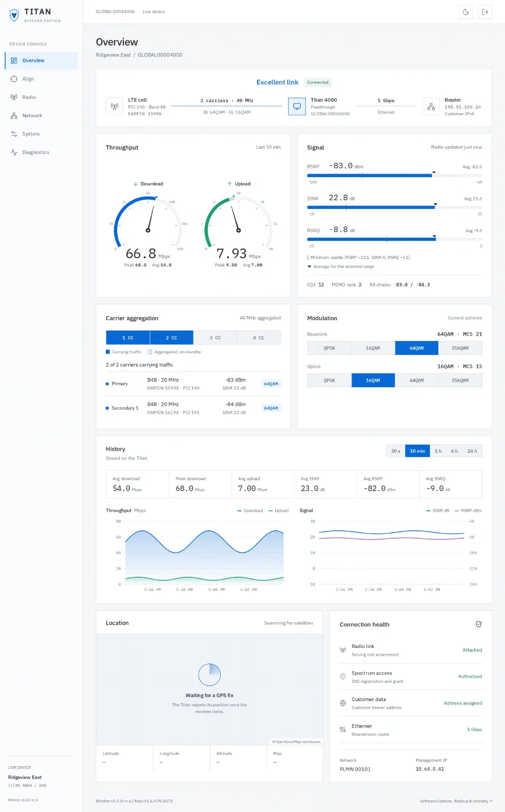Click the Secondary 1 carrier 64QAM badge
Image resolution: width=505 pixels, height=812 pixels.
[x=271, y=408]
